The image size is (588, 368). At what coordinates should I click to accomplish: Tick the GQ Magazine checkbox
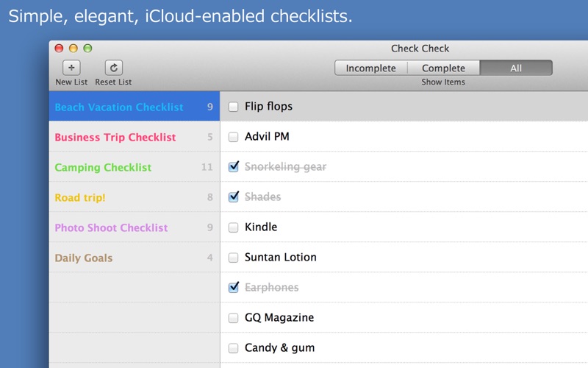pos(233,318)
